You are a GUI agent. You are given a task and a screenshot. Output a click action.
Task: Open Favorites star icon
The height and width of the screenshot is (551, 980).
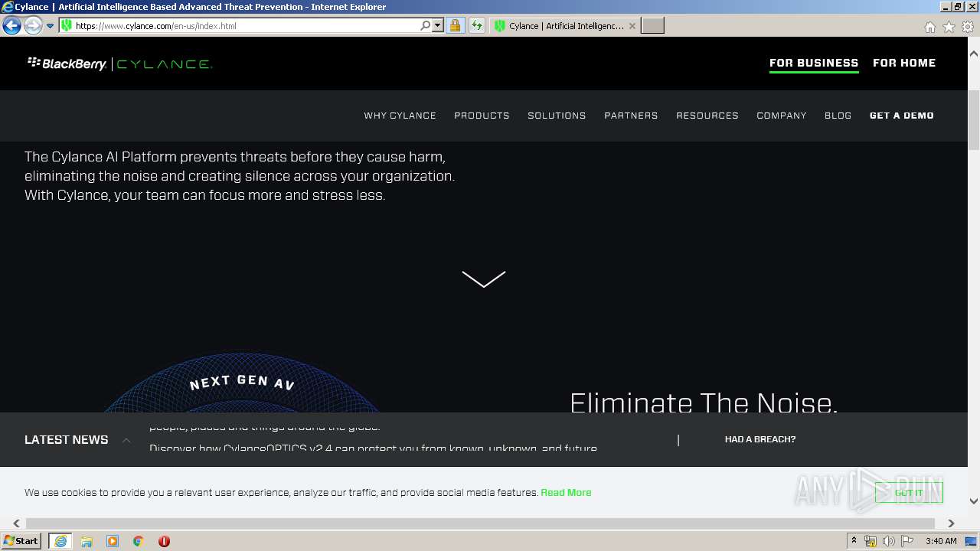tap(949, 27)
